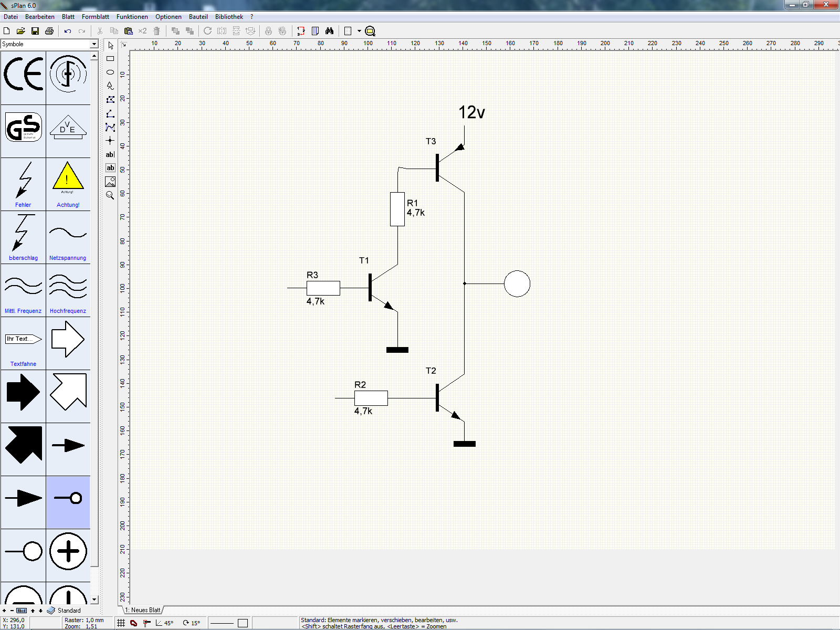Open the Bibliothek menu
840x630 pixels.
coord(229,17)
